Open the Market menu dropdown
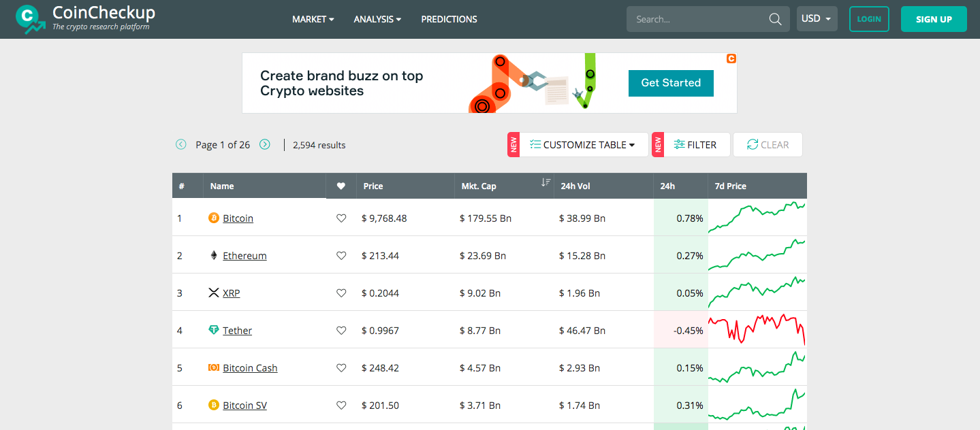Screen dimensions: 980x430 pos(313,19)
